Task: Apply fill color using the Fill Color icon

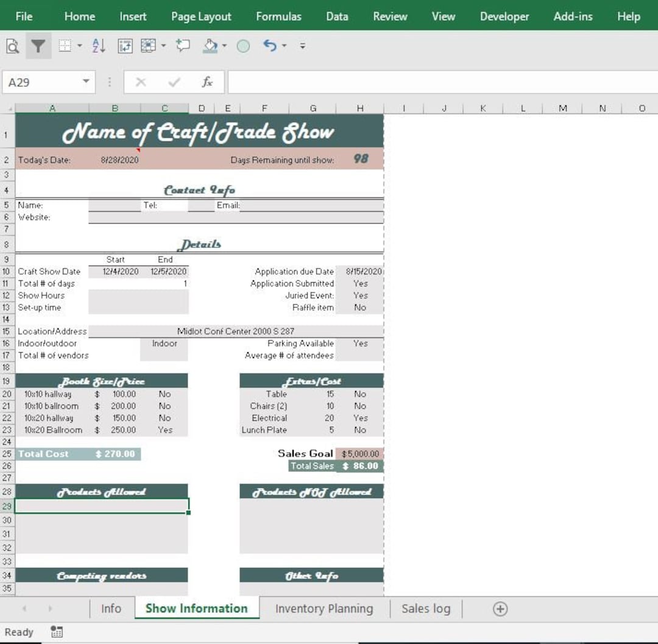Action: (210, 45)
